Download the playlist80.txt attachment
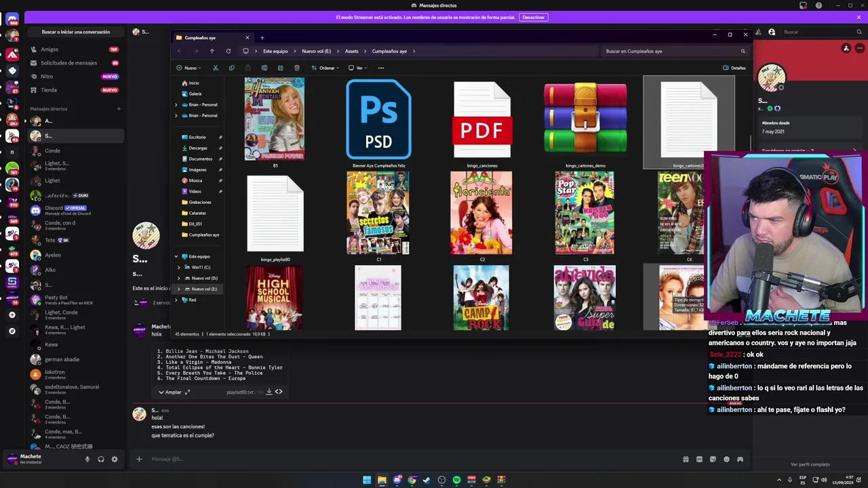The height and width of the screenshot is (488, 868). (269, 392)
